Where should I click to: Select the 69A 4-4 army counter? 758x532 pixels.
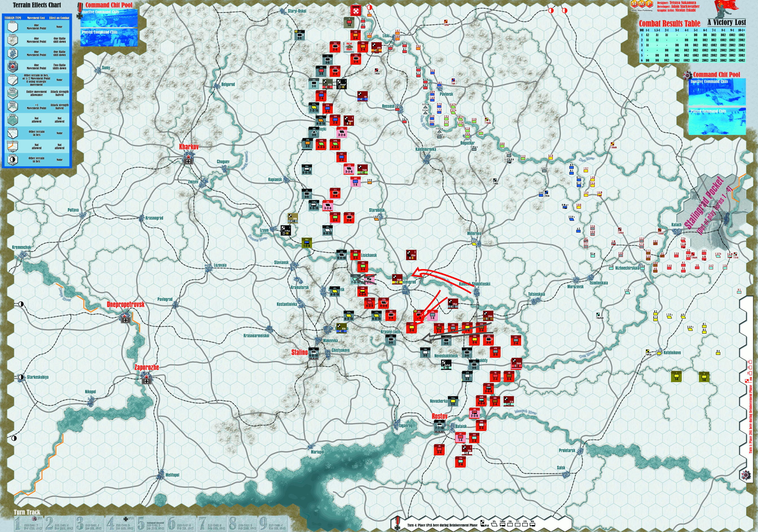click(x=377, y=47)
